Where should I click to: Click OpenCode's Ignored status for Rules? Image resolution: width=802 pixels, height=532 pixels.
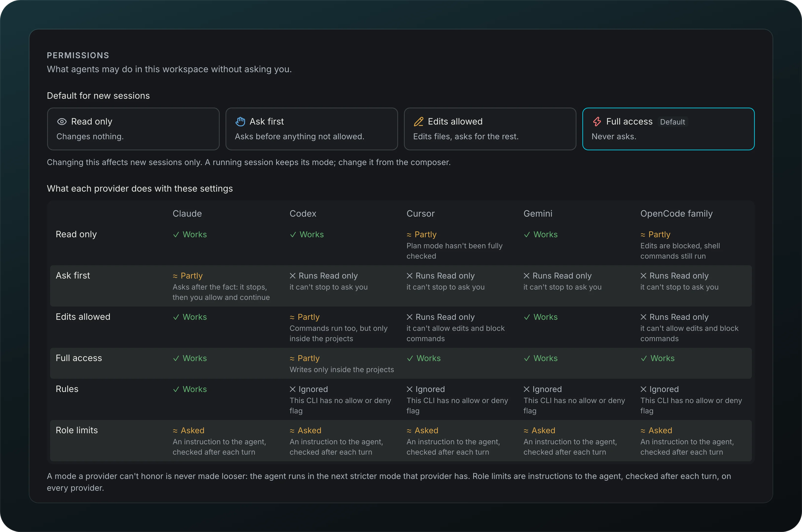point(659,389)
